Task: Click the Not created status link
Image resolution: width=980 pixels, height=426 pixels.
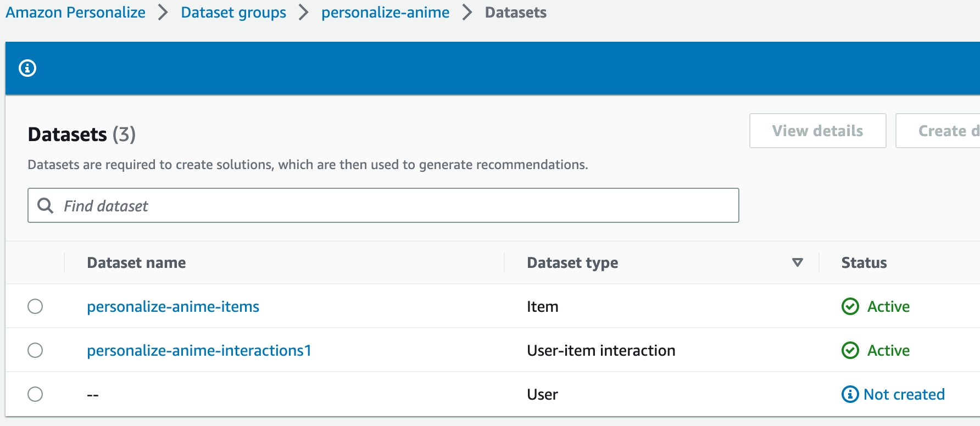Action: (x=904, y=394)
